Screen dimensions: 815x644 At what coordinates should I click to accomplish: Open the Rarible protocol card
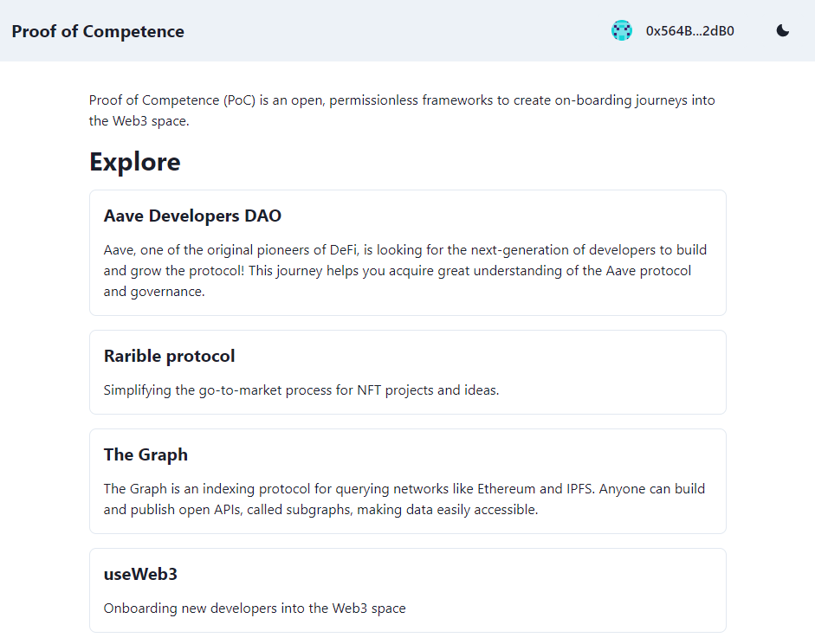[407, 372]
